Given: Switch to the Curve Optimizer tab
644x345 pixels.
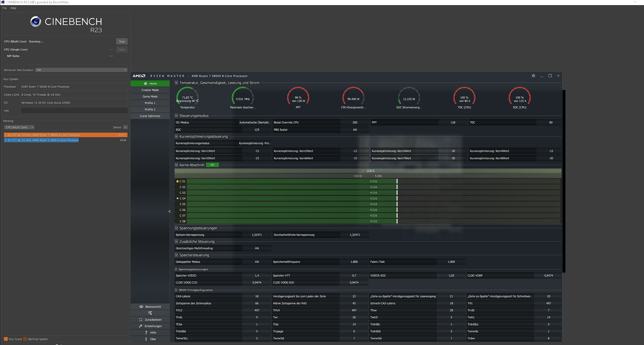Looking at the screenshot, I should [x=150, y=116].
